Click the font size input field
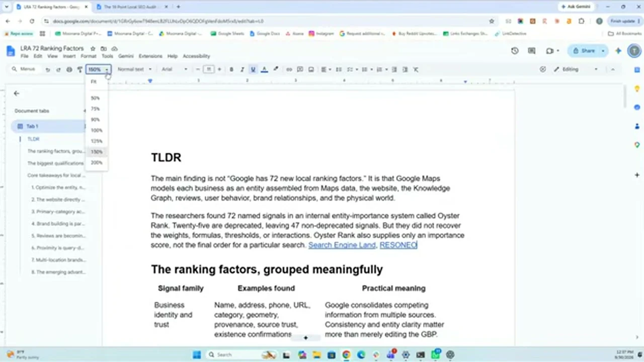 (208, 69)
